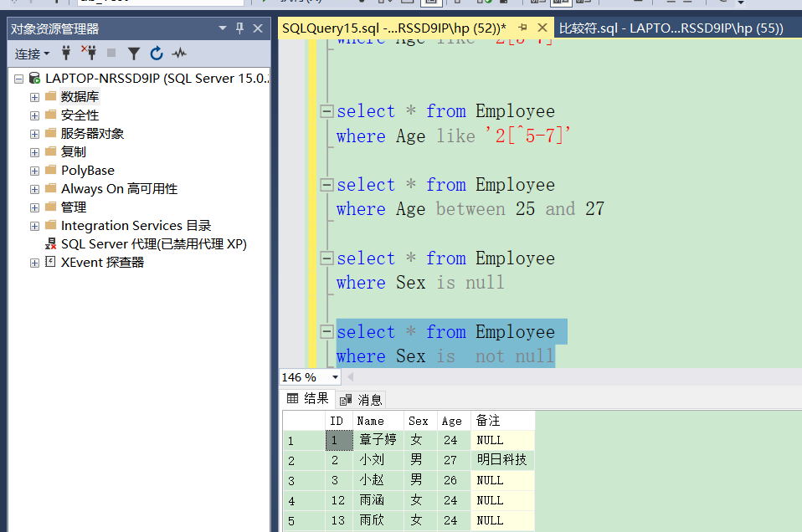Open Activity Monitor via the pulse icon
802x532 pixels.
[179, 54]
